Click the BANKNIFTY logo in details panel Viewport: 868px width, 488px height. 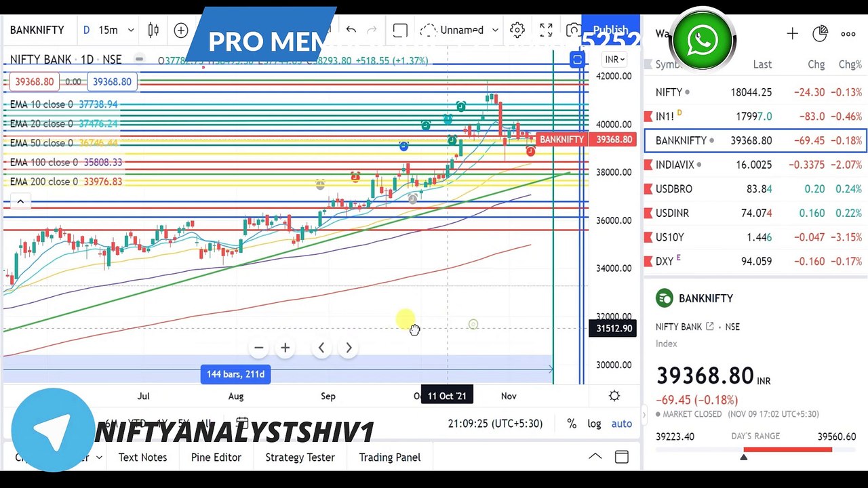[x=665, y=298]
